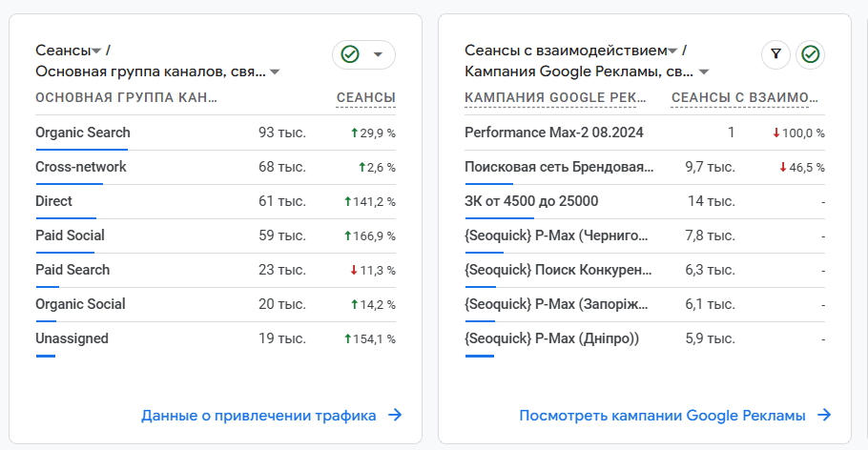Click the green checkmark icon in campaigns card

click(x=811, y=54)
